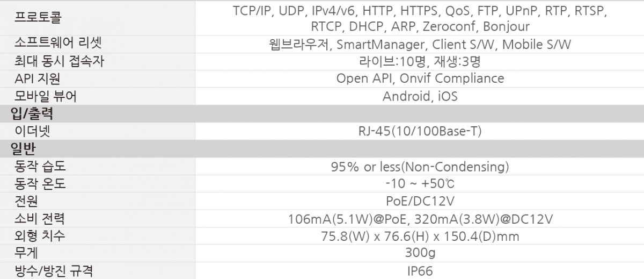Click the 300g weight value

(420, 253)
